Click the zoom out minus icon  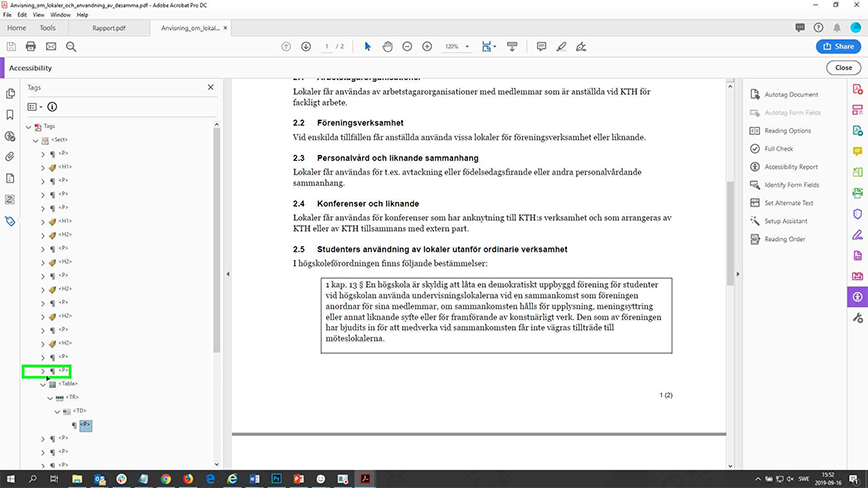point(408,47)
